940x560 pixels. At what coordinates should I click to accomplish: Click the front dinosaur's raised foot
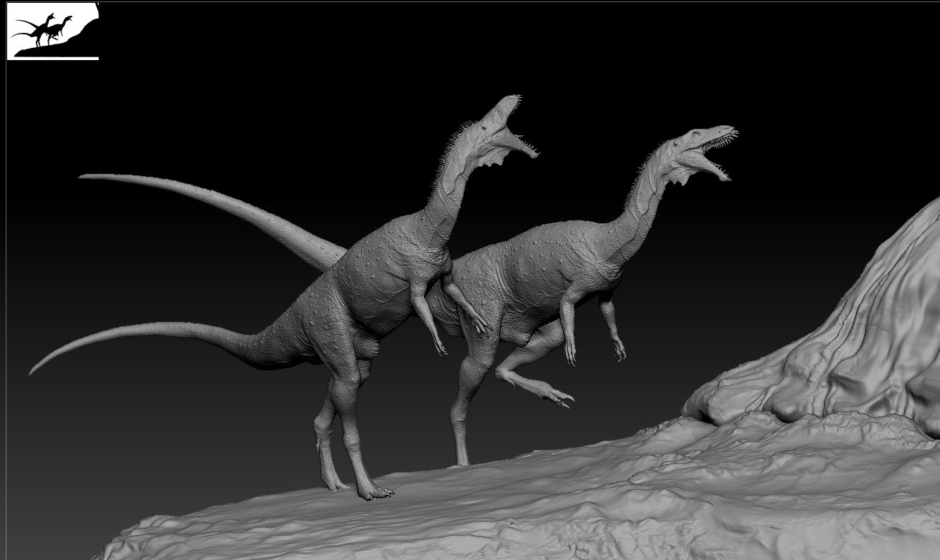551,393
